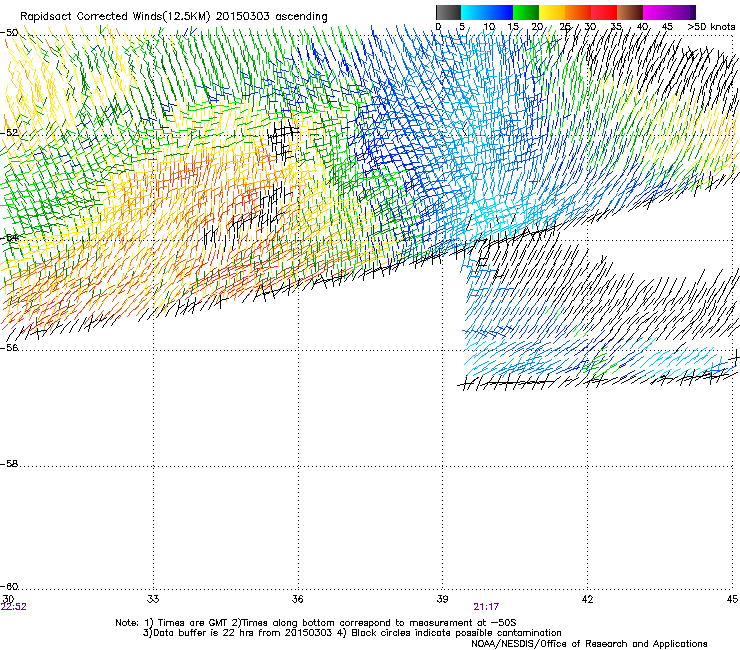
Task: Select the gray 0-5 knots color swatch
Action: [x=448, y=12]
